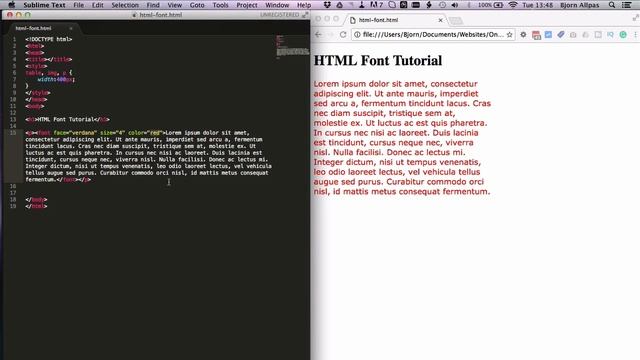Select the html-font.html Chrome tab
640x360 pixels.
pyautogui.click(x=394, y=20)
